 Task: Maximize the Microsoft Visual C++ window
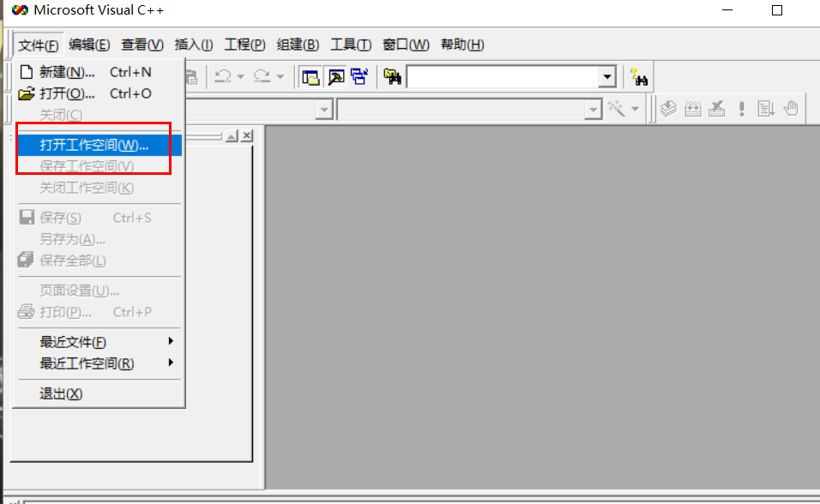click(x=777, y=10)
